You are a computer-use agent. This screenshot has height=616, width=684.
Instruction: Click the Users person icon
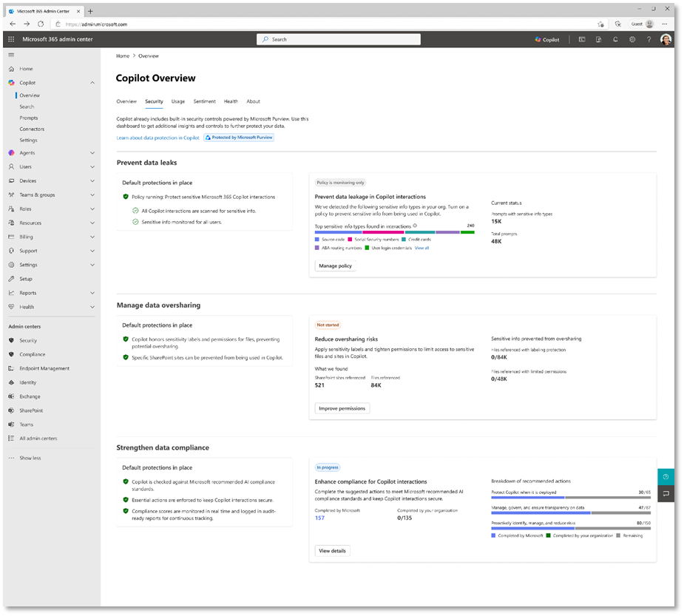(11, 167)
